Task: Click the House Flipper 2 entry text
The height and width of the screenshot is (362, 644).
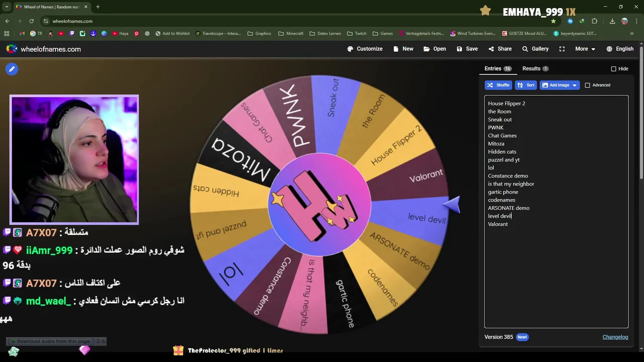Action: [507, 103]
